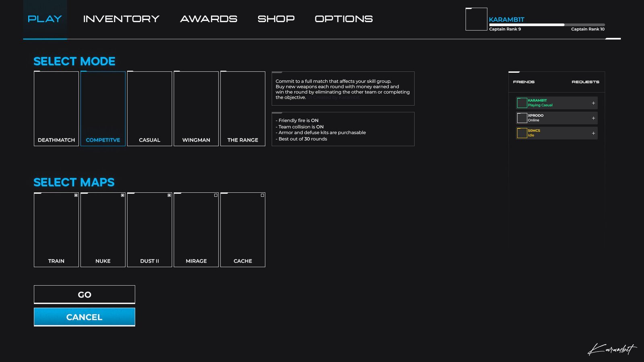Click "Friendly fire is ON" rule text
The height and width of the screenshot is (362, 644).
tap(297, 120)
